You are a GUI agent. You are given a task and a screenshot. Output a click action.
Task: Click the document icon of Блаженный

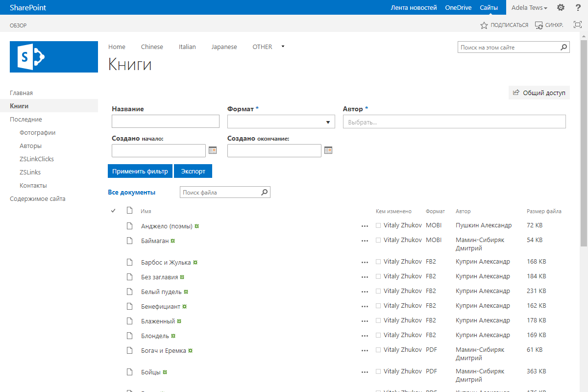tap(130, 321)
